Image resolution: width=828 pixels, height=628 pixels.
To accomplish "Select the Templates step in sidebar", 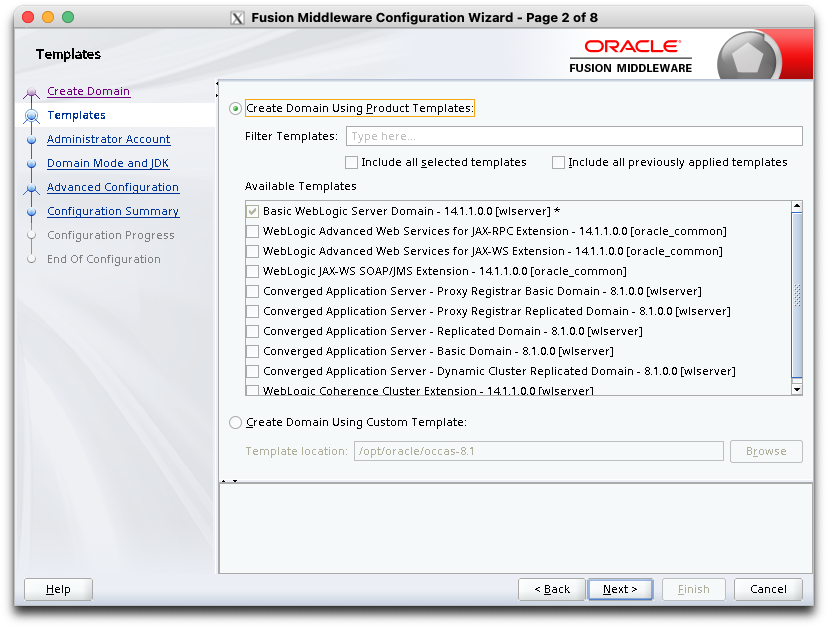I will pos(76,115).
